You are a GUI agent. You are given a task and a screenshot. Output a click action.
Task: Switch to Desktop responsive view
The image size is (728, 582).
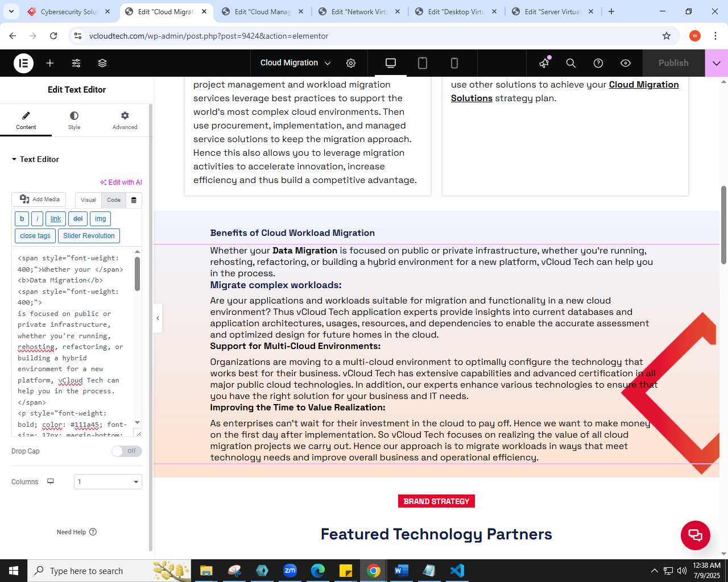click(x=391, y=63)
